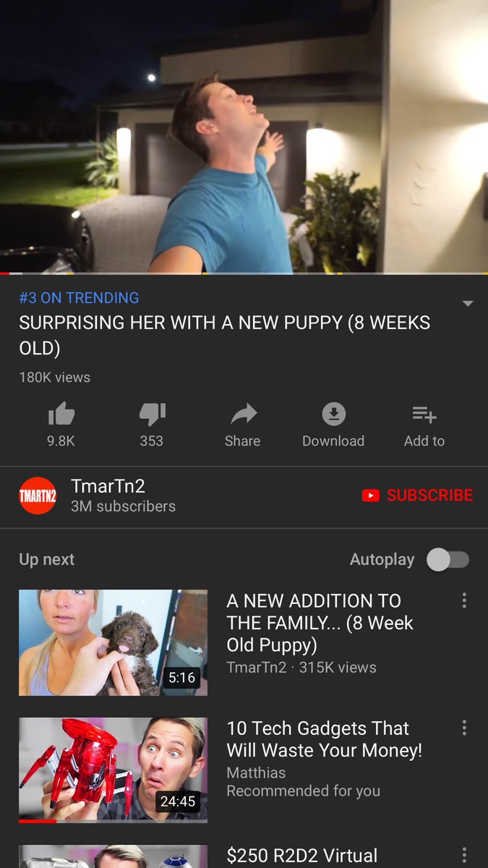488x868 pixels.
Task: Select the $250 R2D2 Virtual video title
Action: tap(302, 856)
